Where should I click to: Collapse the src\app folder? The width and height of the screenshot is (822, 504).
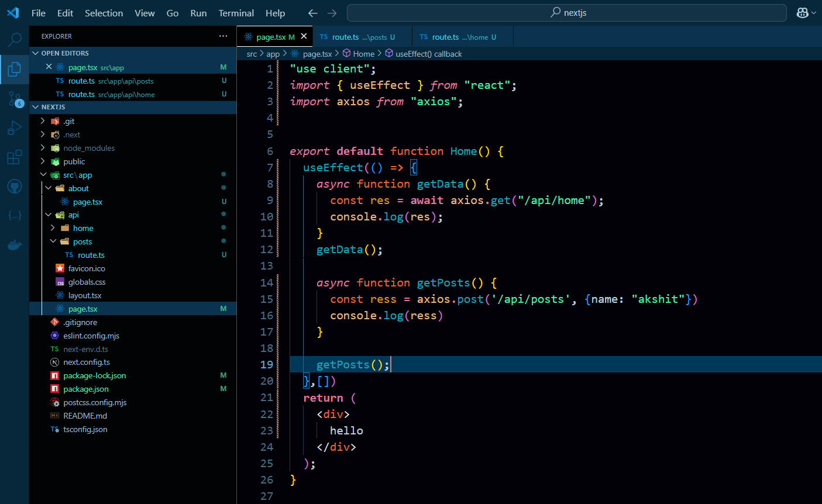pos(43,175)
